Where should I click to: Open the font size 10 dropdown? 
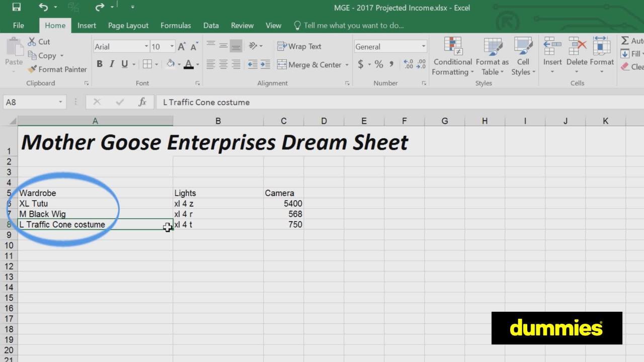click(172, 47)
